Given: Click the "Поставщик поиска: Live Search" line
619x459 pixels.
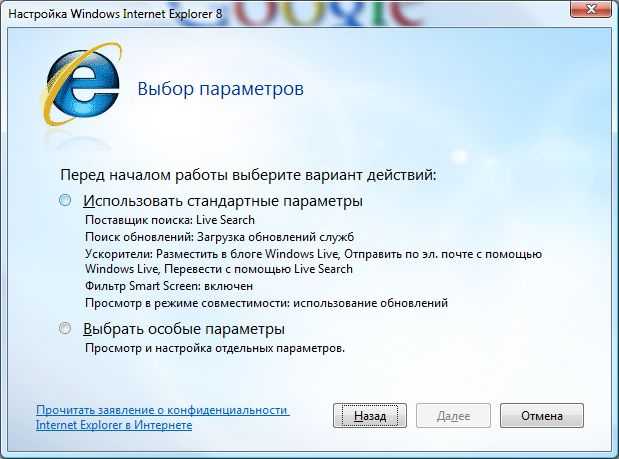Looking at the screenshot, I should (170, 220).
